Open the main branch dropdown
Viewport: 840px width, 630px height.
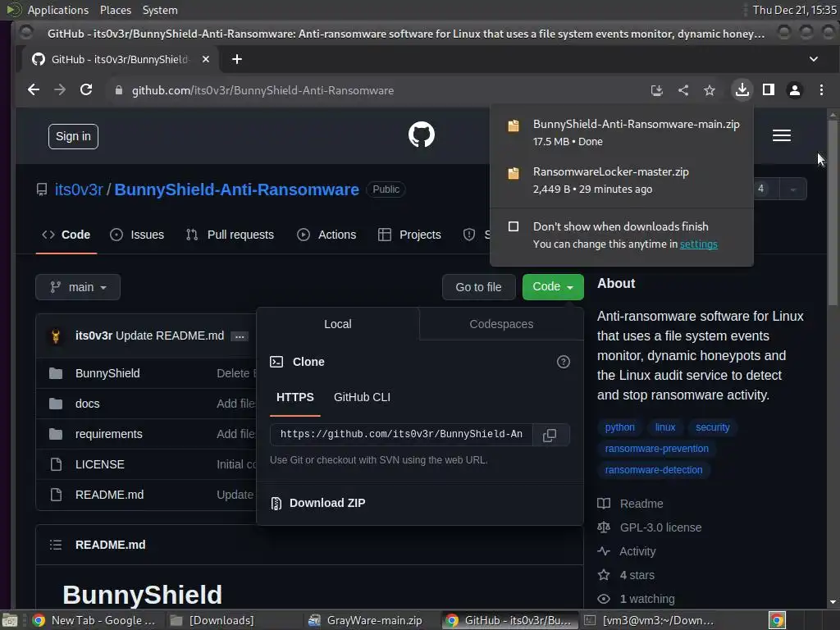tap(78, 287)
